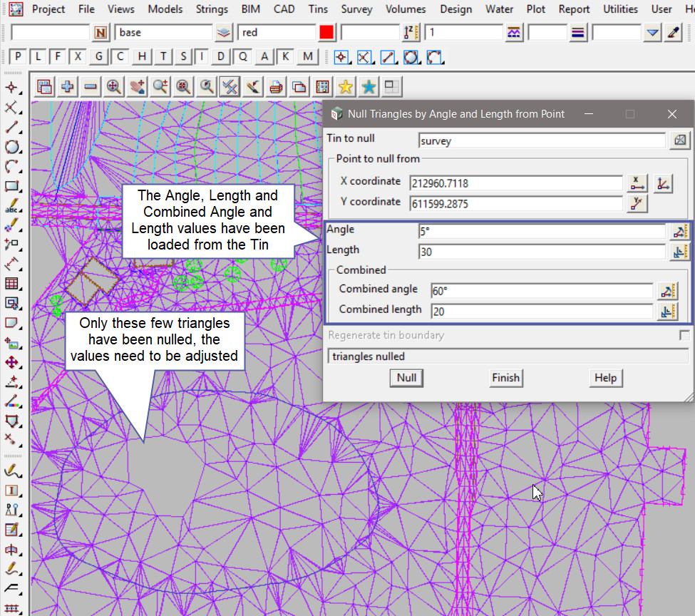Click the Tin select icon beside survey
This screenshot has height=616, width=695.
680,140
